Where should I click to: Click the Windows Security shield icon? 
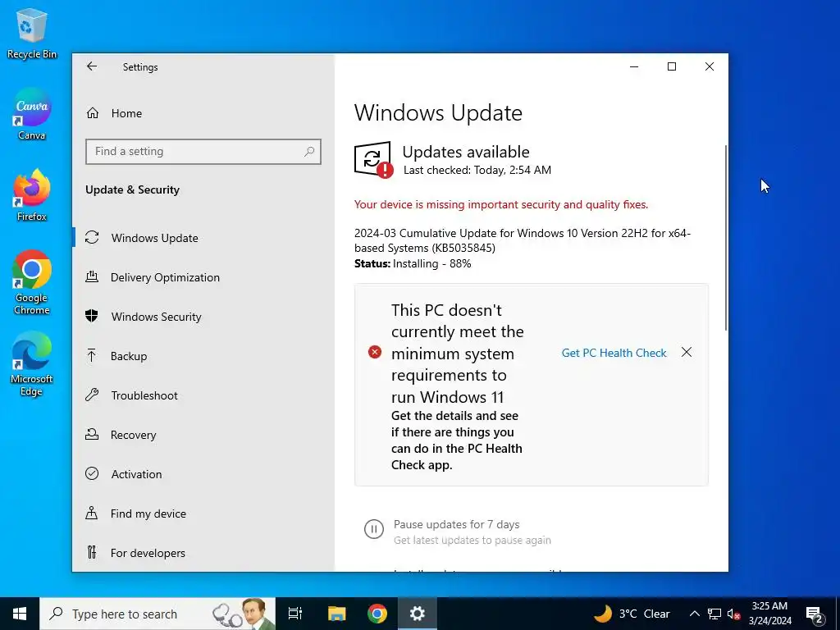click(x=92, y=316)
